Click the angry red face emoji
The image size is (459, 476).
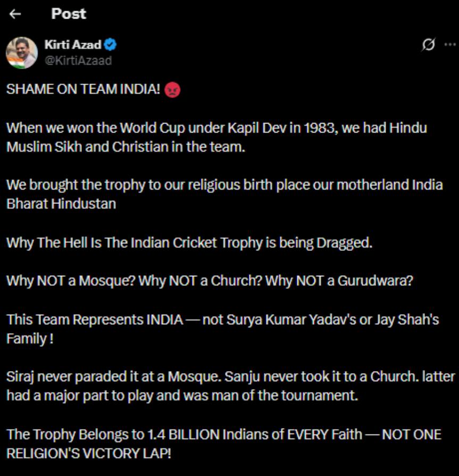tap(173, 90)
